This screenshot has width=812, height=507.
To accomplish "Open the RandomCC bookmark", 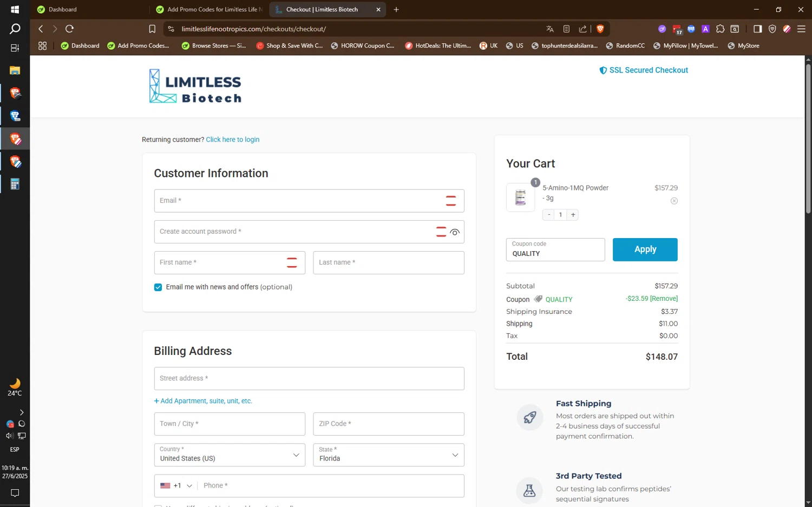I will pos(625,45).
